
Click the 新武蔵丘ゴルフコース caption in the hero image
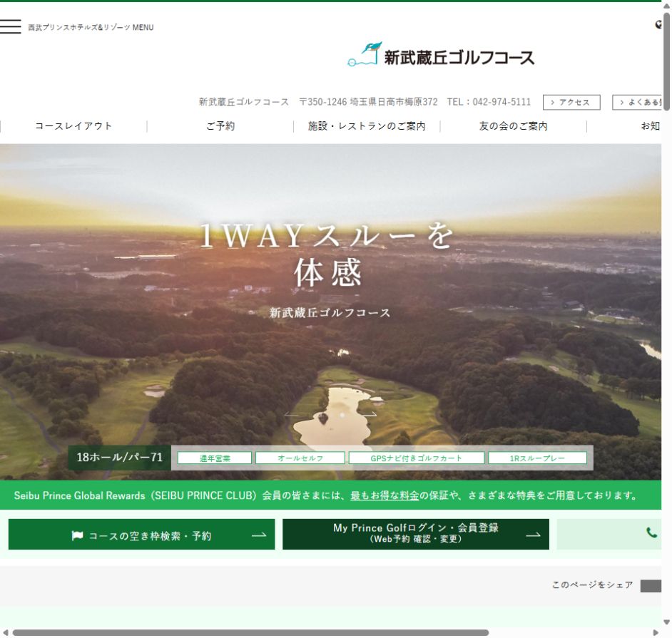pyautogui.click(x=330, y=312)
